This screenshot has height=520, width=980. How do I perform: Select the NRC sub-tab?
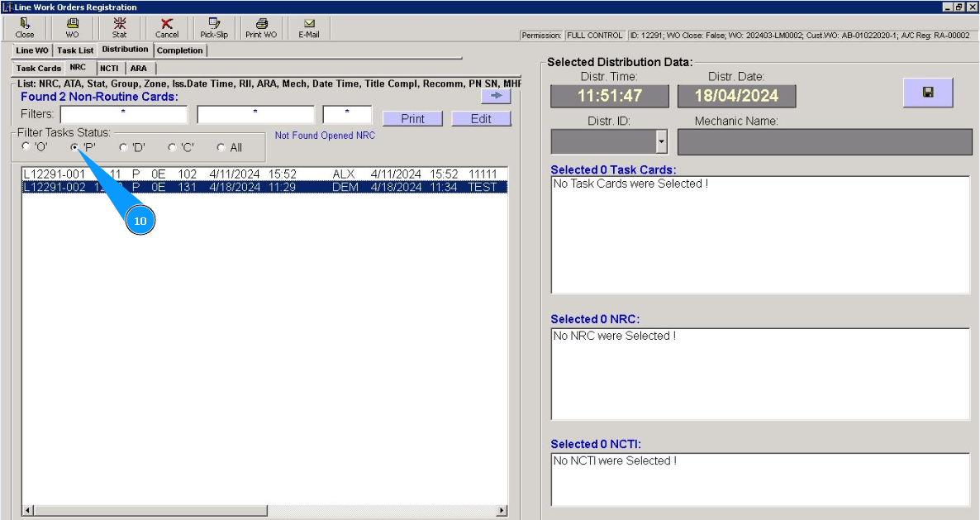click(x=78, y=67)
